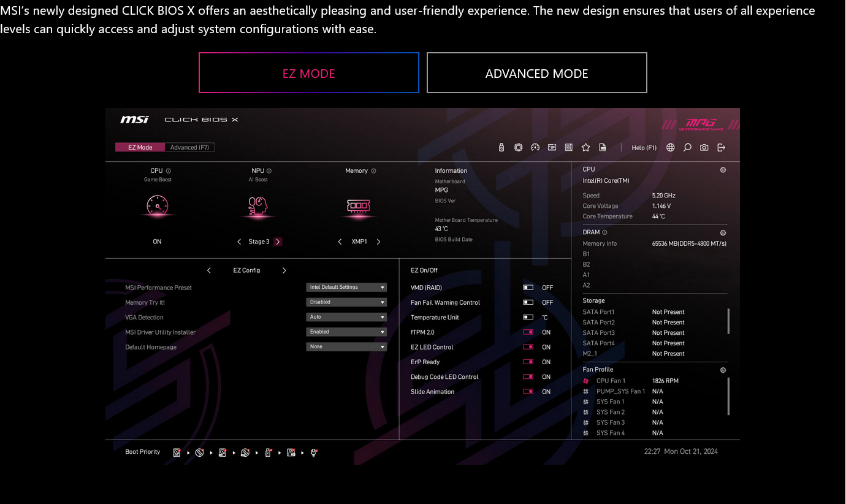Click the exit icon in top toolbar
The image size is (846, 504).
click(721, 147)
